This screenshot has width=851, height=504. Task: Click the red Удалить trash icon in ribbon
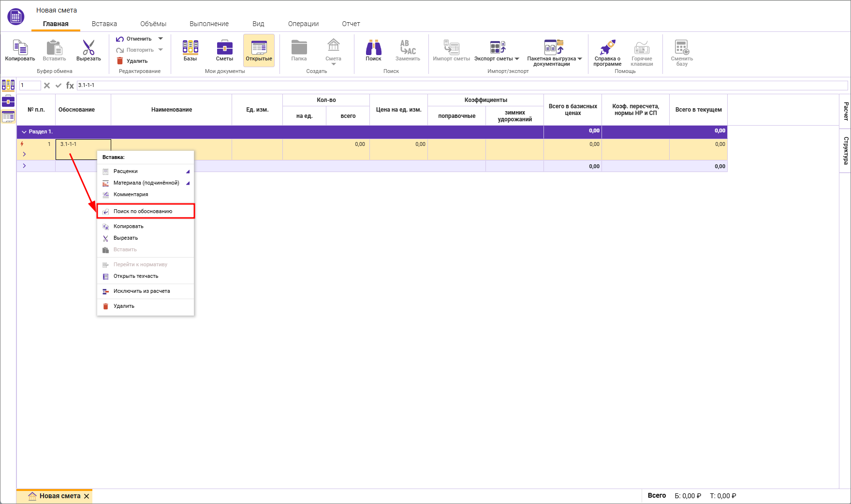[120, 61]
